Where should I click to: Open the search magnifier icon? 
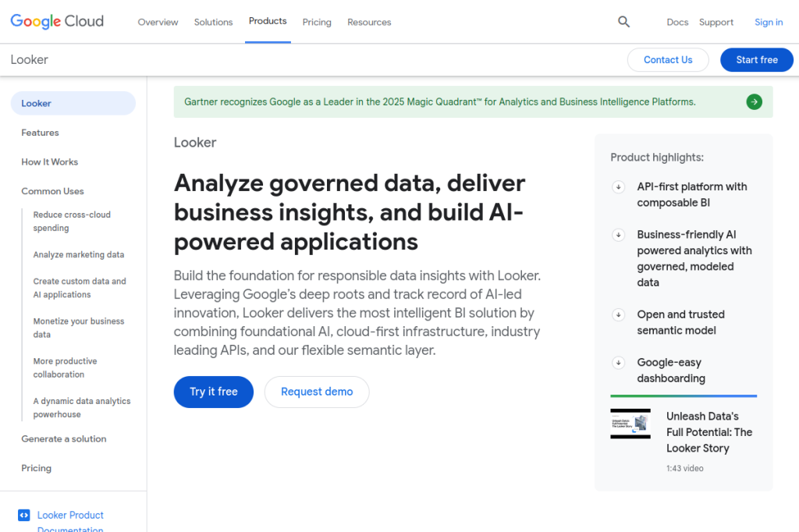pos(623,22)
